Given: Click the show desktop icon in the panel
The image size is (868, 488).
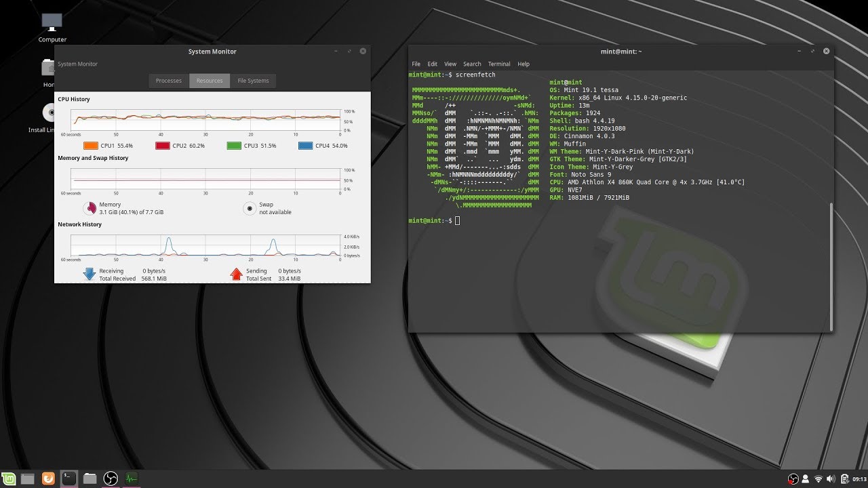Looking at the screenshot, I should [27, 479].
